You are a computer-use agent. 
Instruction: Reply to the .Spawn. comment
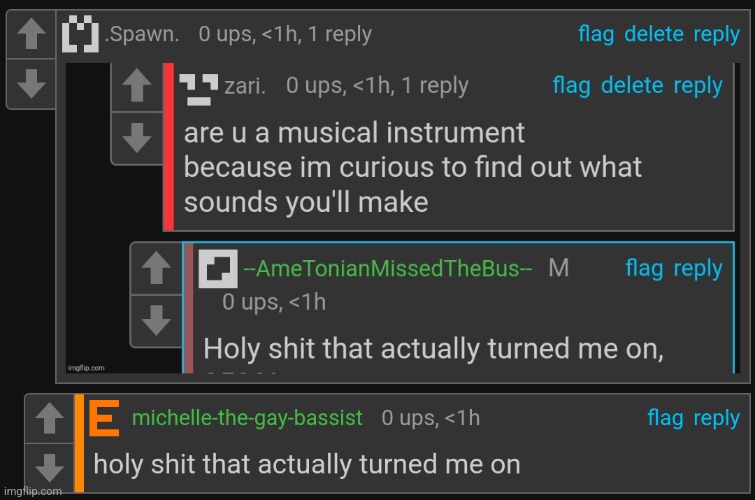pos(716,34)
